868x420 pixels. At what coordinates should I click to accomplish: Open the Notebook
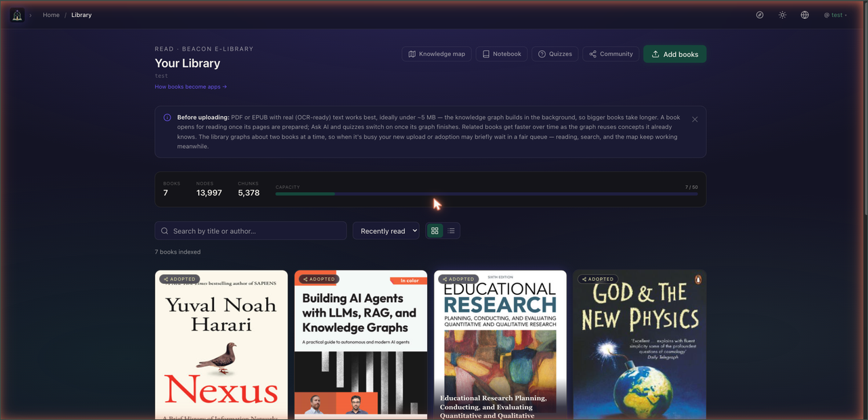click(x=502, y=54)
